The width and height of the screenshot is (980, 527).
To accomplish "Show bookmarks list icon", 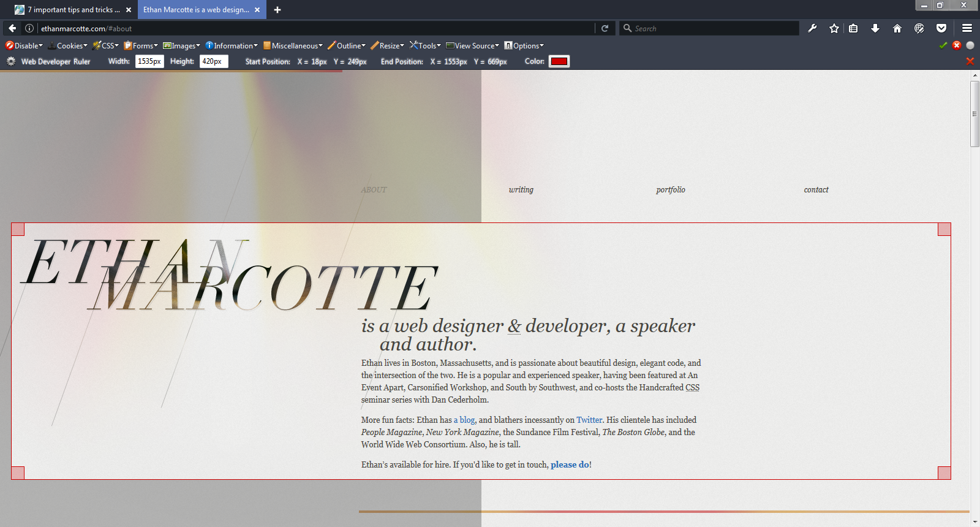I will tap(853, 28).
